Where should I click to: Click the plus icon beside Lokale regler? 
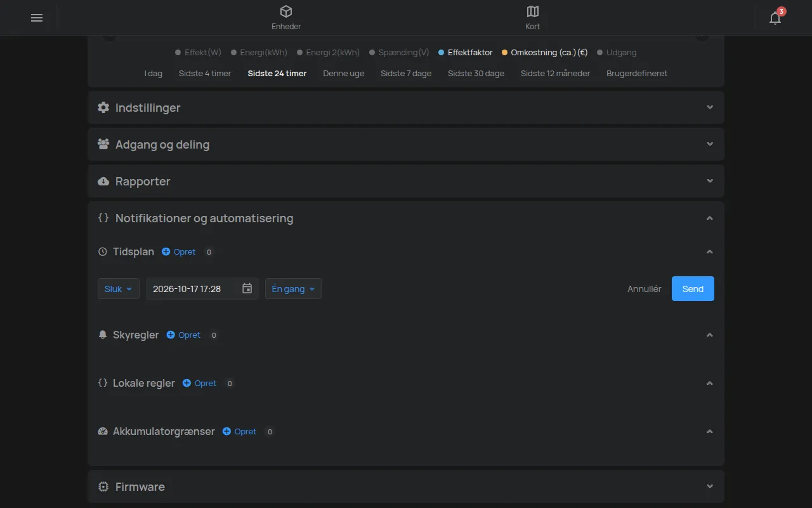pyautogui.click(x=187, y=384)
